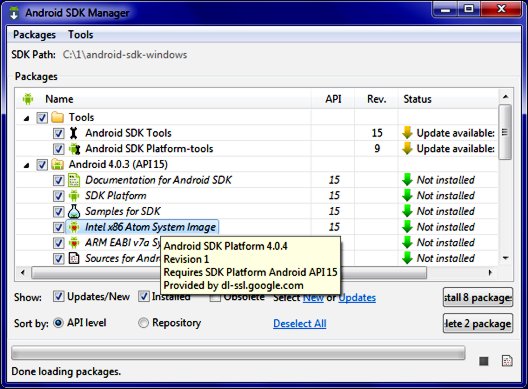Uncheck the Android 4.0.3 (API 15) group checkbox
528x389 pixels.
coord(42,165)
